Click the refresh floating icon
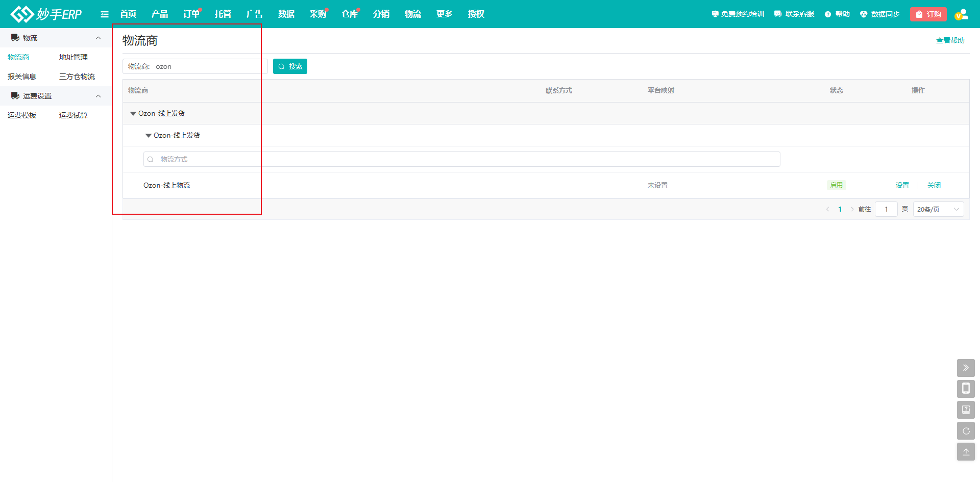This screenshot has height=482, width=980. pos(966,431)
